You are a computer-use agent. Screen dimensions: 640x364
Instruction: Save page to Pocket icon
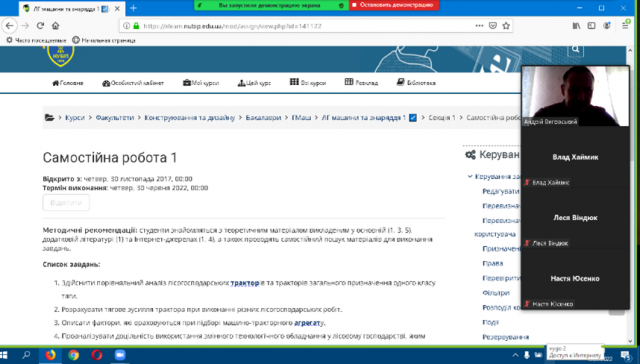pos(493,26)
